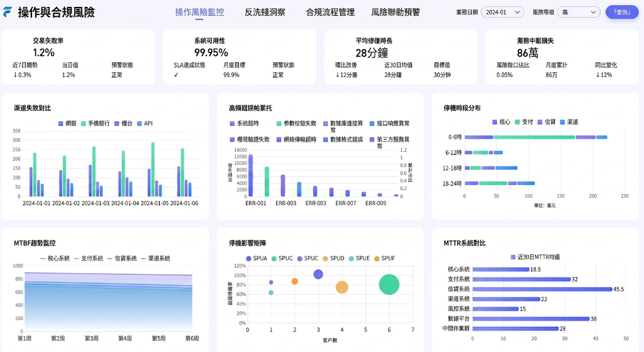The height and width of the screenshot is (352, 644).
Task: Toggle the 權限驗證失敗 legend entry
Action: [250, 139]
